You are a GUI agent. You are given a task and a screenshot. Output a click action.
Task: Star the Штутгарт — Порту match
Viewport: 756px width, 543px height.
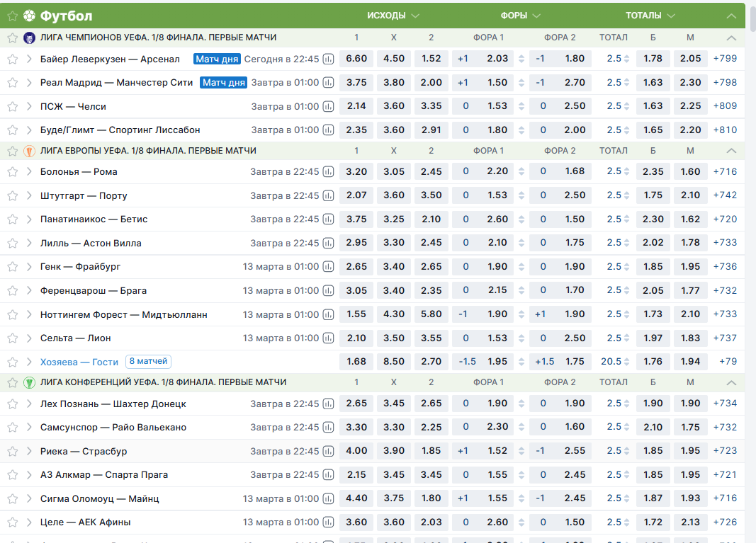[12, 196]
